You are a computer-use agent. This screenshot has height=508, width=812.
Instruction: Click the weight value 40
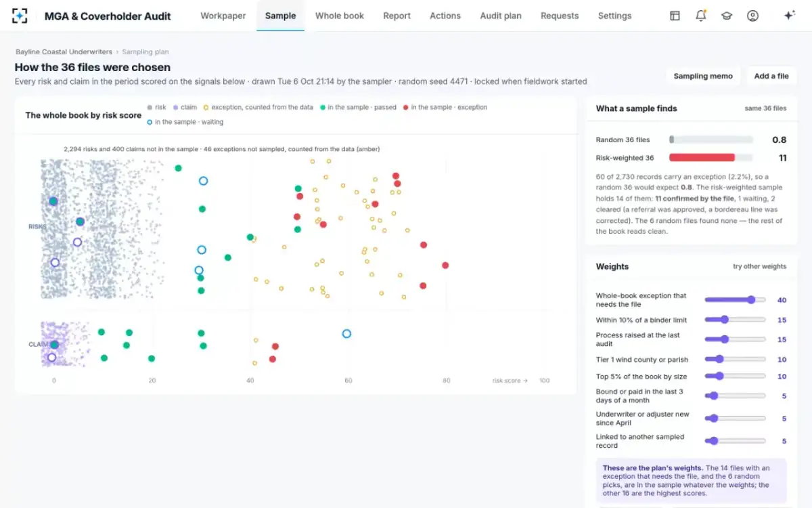click(x=782, y=299)
